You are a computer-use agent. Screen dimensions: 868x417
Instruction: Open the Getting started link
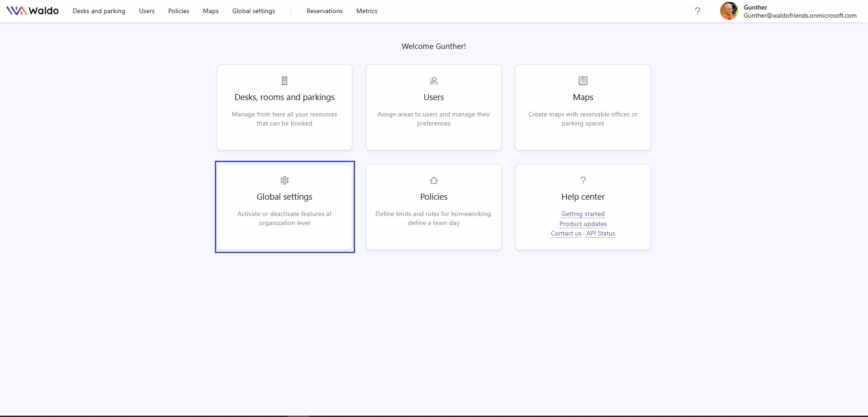[583, 214]
